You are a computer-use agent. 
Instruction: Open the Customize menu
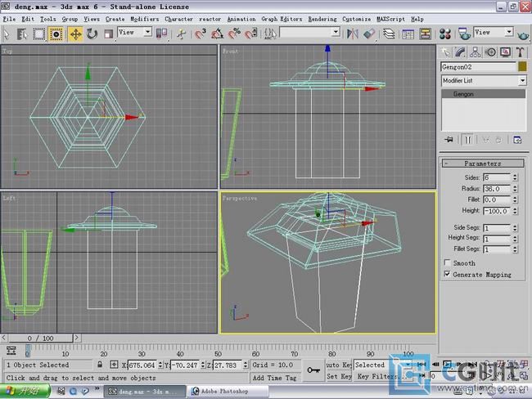click(x=356, y=19)
